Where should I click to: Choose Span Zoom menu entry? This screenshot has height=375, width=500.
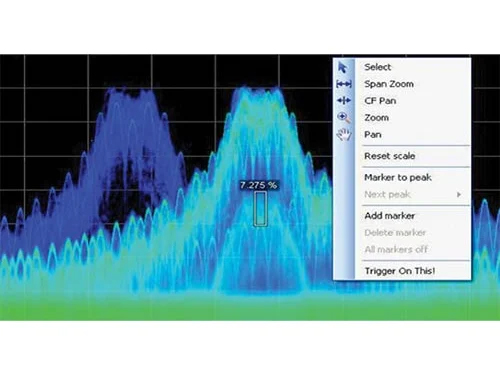coord(389,84)
